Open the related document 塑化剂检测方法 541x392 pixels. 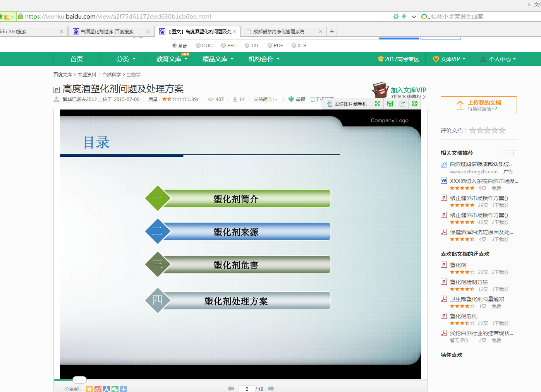click(x=469, y=282)
